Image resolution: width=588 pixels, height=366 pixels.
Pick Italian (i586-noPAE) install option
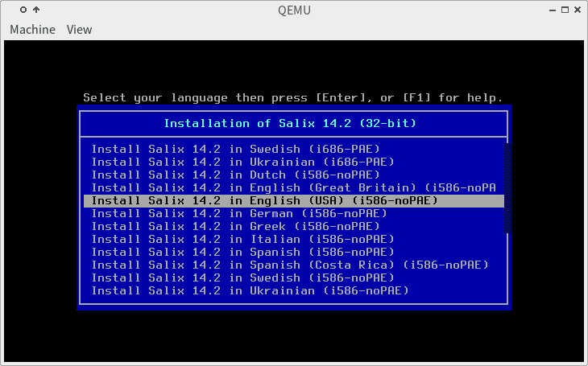pos(242,239)
